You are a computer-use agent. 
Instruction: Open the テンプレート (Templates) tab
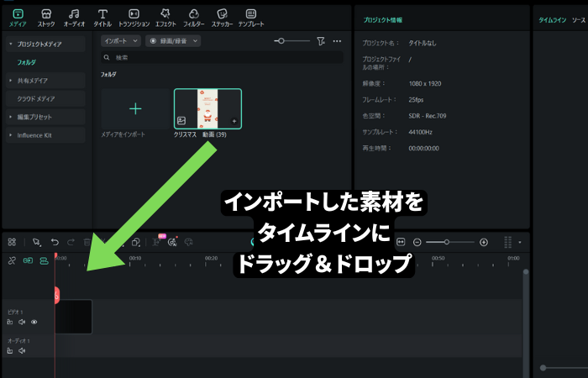pyautogui.click(x=251, y=18)
